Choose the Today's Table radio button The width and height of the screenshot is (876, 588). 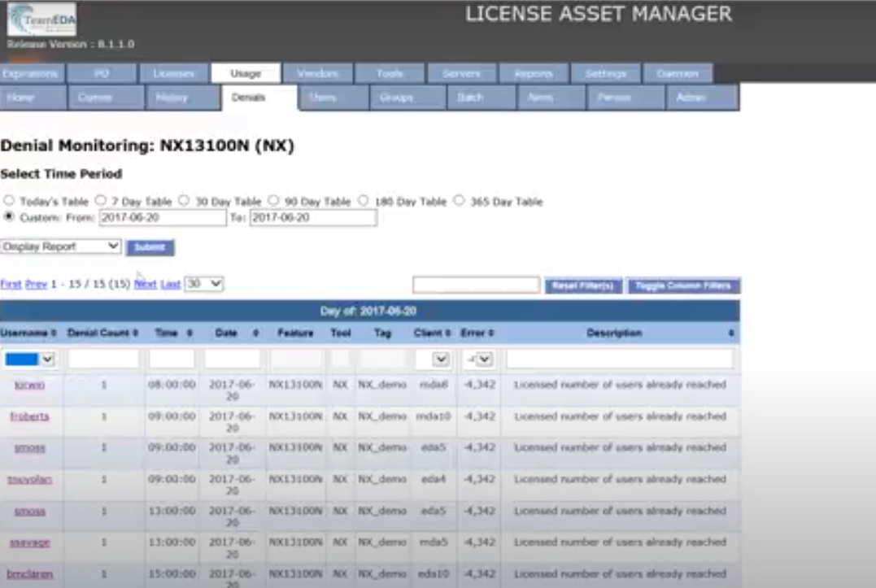8,201
